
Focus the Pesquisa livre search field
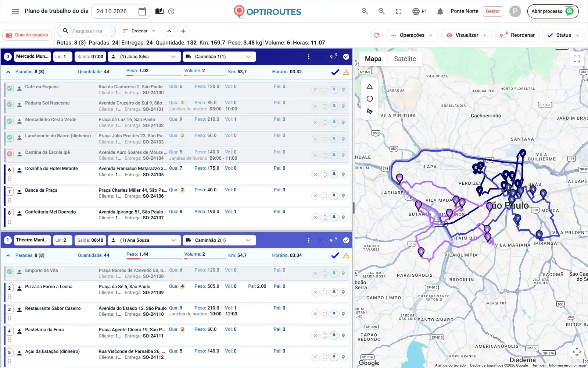[x=87, y=31]
